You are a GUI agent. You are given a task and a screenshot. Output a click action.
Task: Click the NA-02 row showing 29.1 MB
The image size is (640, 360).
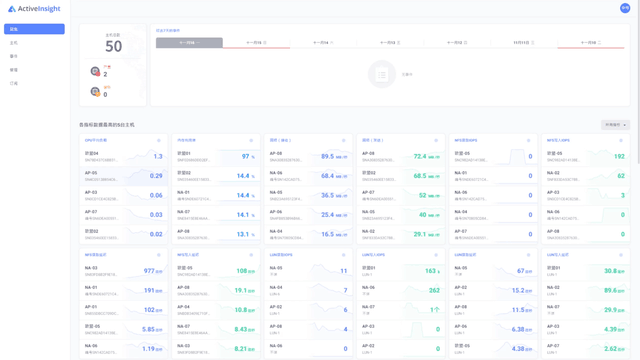pos(401,234)
